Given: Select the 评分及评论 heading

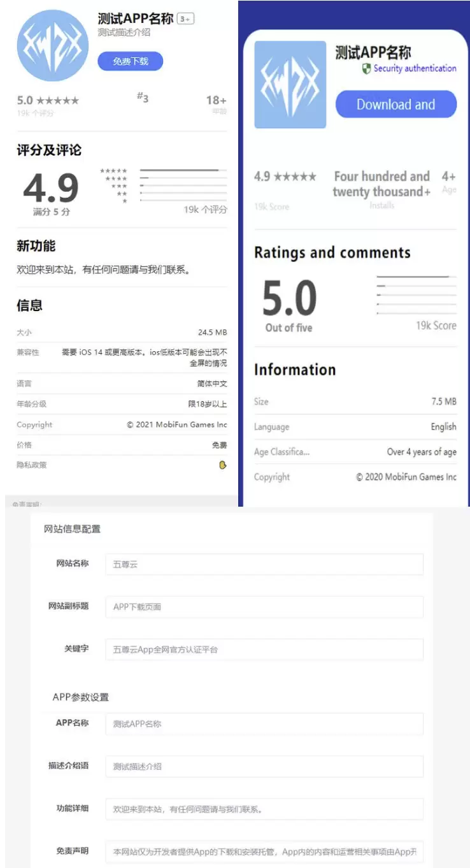Looking at the screenshot, I should [x=49, y=150].
